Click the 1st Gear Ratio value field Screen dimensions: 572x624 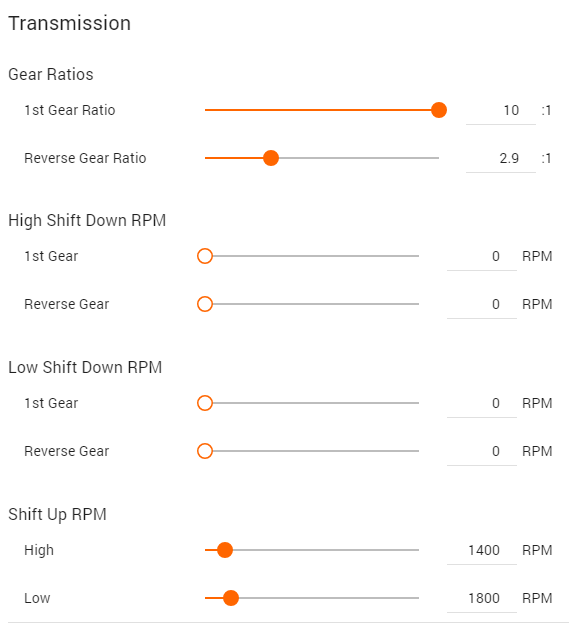click(x=501, y=111)
